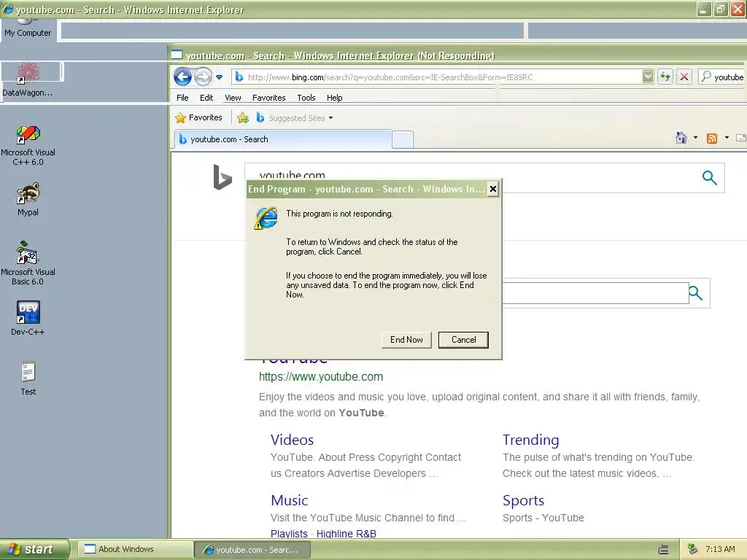Select the youtube.com - Search tab
The width and height of the screenshot is (747, 560).
tap(283, 139)
